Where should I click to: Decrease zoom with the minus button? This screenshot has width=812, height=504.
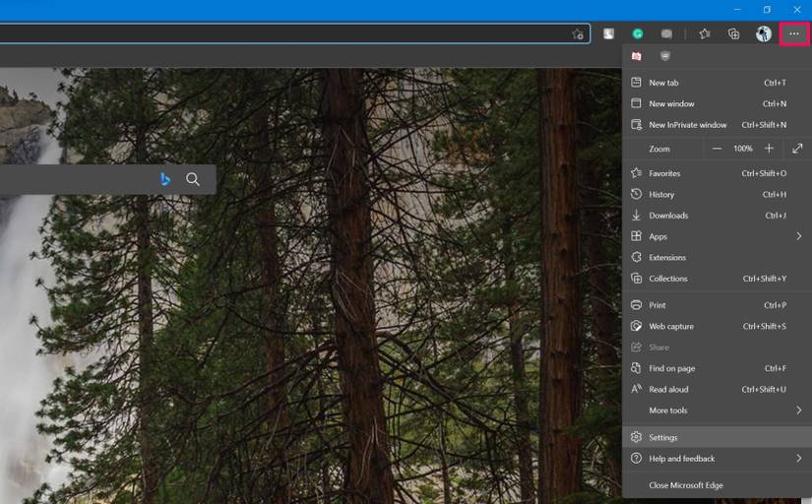[x=717, y=149]
